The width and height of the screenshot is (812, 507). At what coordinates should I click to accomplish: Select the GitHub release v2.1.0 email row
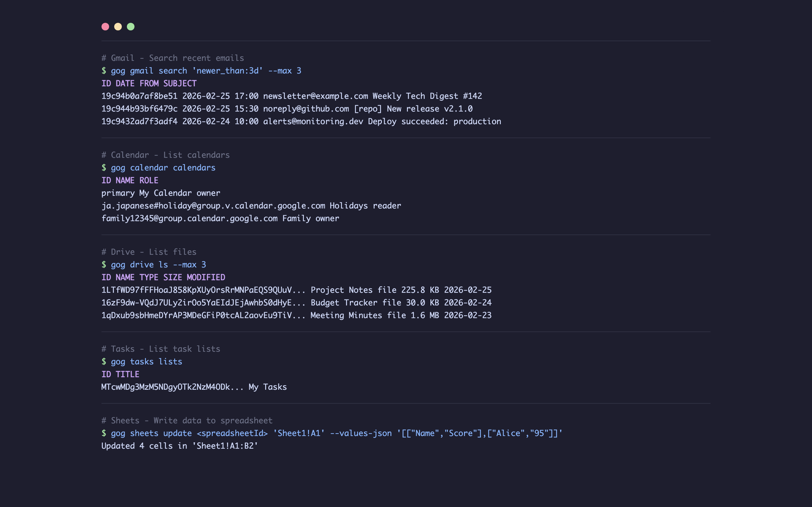point(287,109)
